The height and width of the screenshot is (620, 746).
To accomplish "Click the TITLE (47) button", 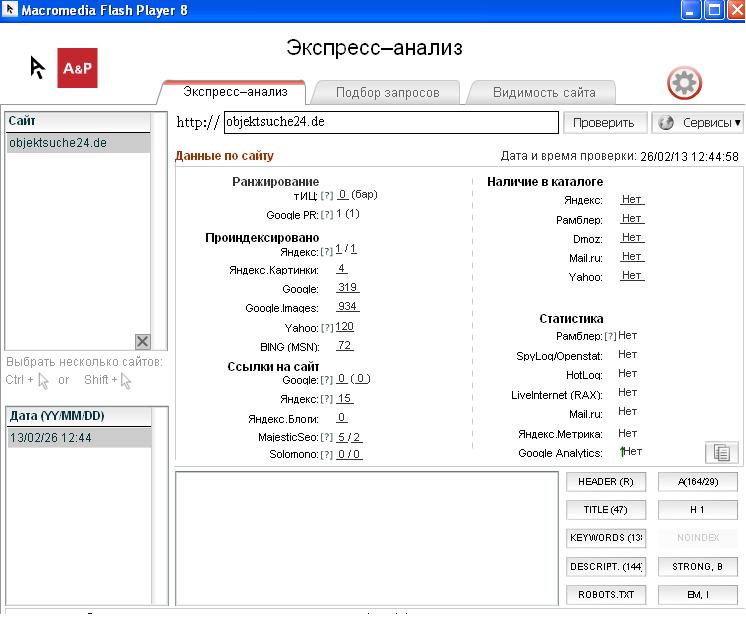I will [x=606, y=510].
